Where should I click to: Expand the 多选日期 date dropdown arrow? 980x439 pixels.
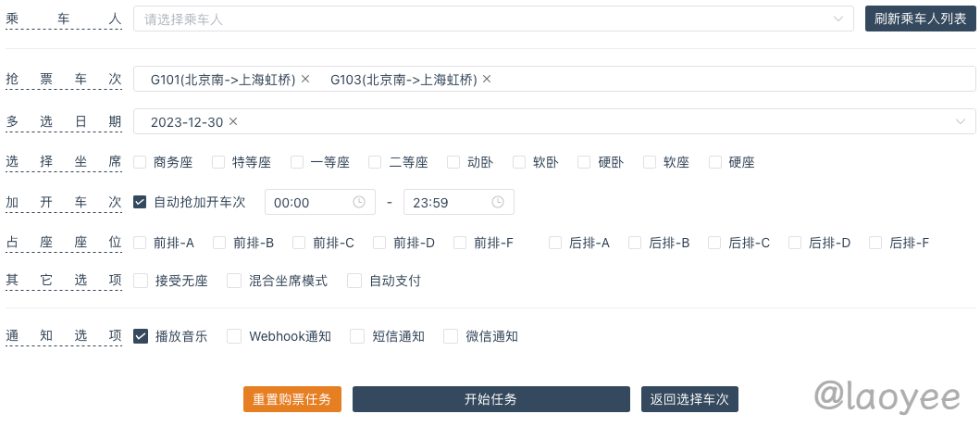point(961,122)
